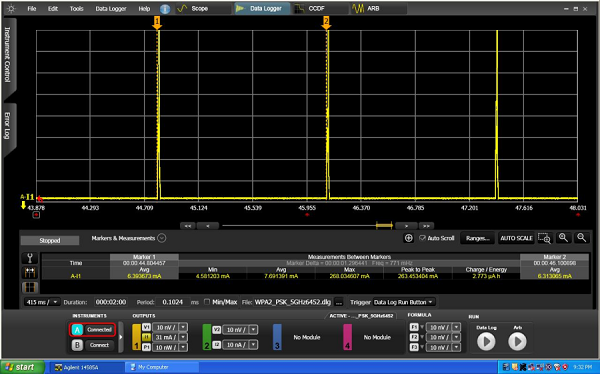
Task: Open the 415 ms time scale dropdown
Action: [x=42, y=302]
